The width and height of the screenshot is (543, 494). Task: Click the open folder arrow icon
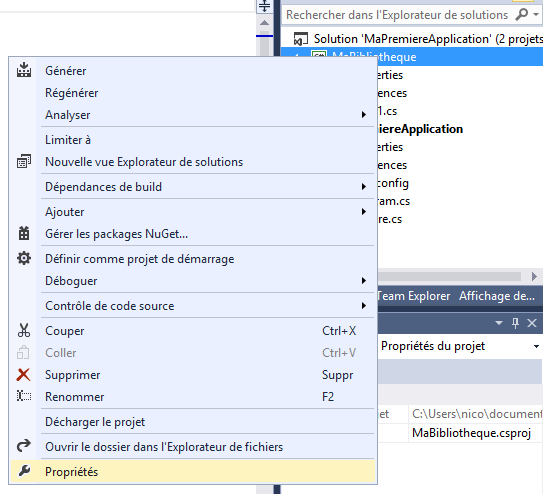click(x=24, y=446)
